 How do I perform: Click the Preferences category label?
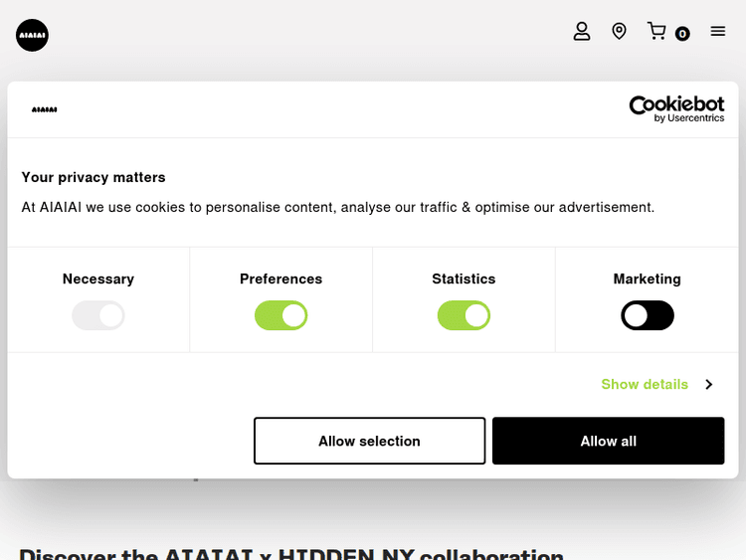tap(281, 279)
